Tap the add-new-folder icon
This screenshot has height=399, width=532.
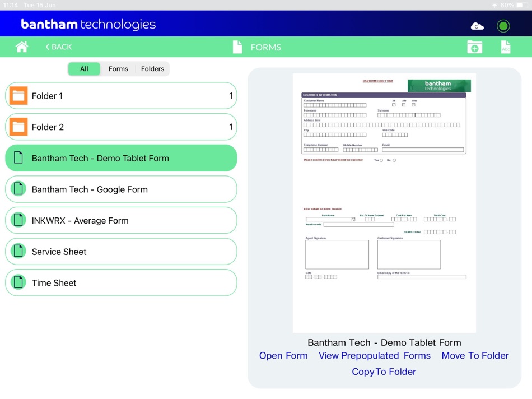click(474, 47)
